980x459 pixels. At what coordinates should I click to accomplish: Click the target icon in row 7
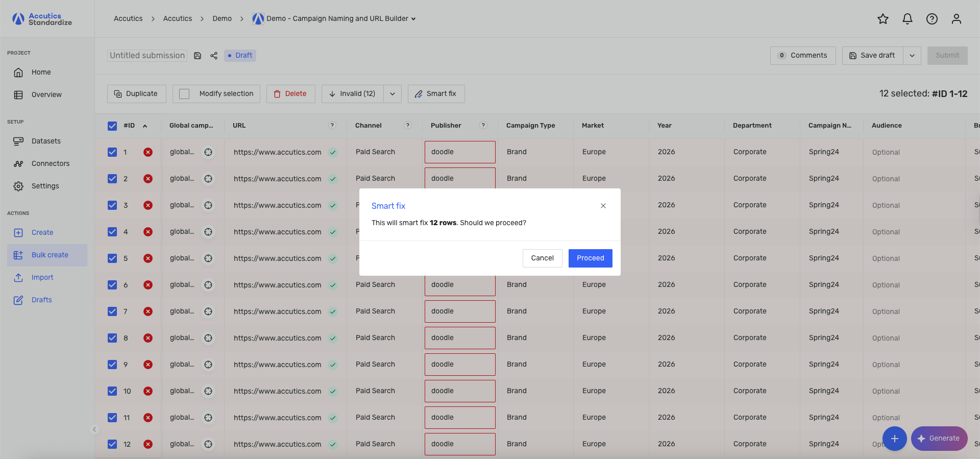pos(208,311)
